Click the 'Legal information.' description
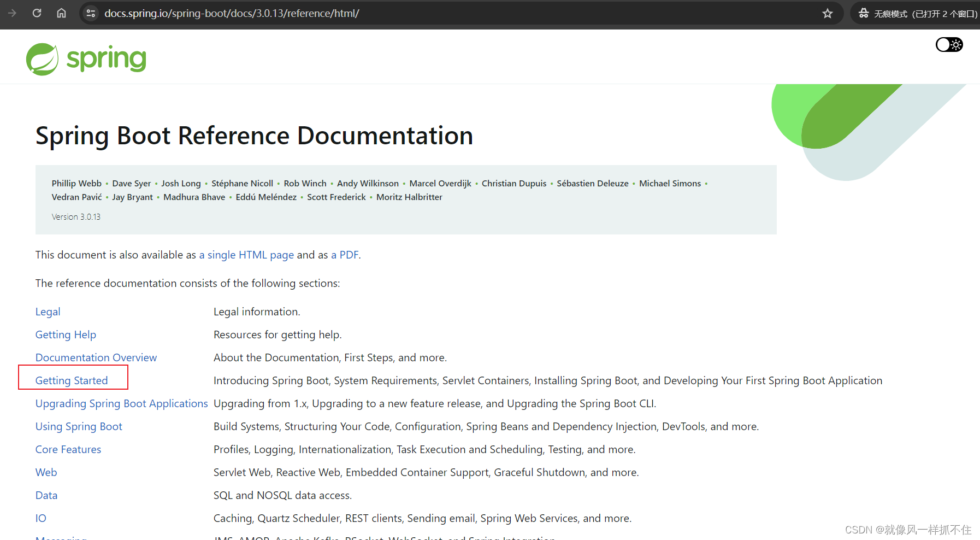The width and height of the screenshot is (980, 540). click(257, 312)
